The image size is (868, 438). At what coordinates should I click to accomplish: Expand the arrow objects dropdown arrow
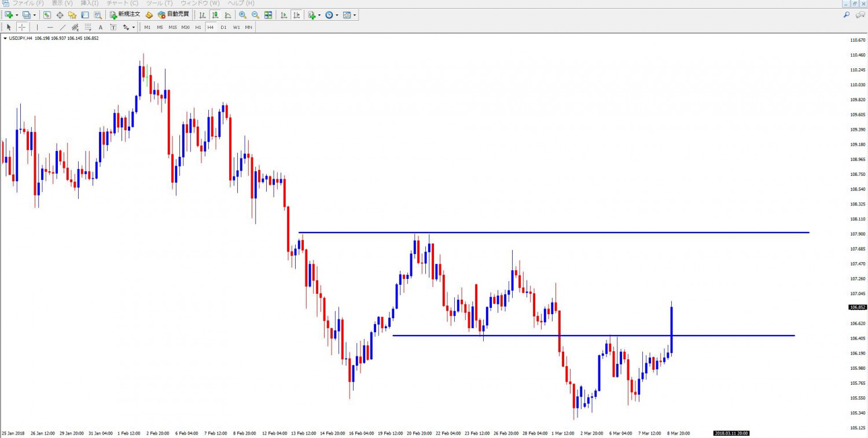(x=134, y=28)
